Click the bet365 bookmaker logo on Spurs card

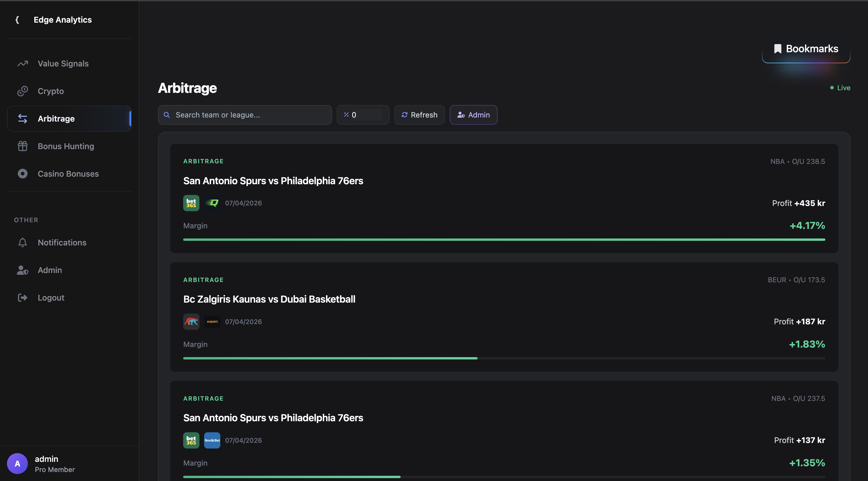tap(191, 203)
